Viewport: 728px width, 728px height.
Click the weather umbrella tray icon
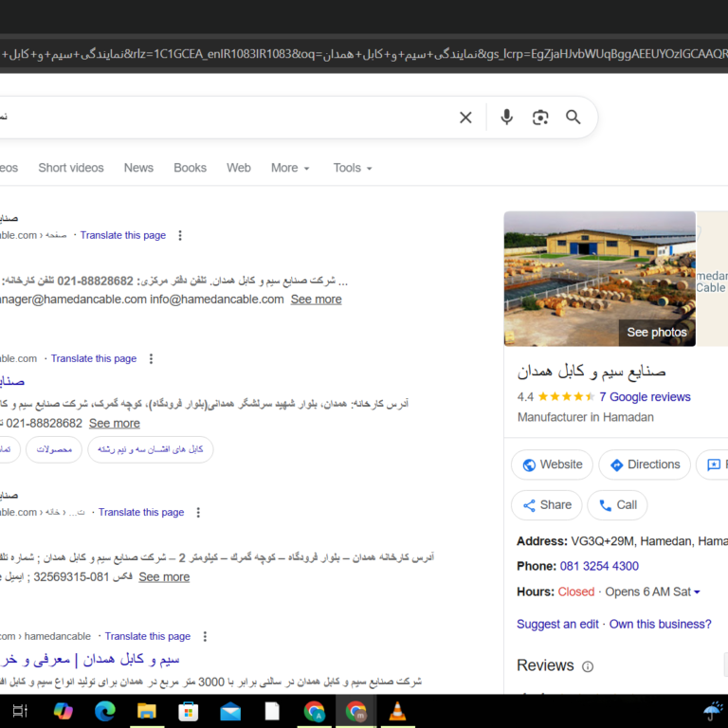(x=714, y=711)
